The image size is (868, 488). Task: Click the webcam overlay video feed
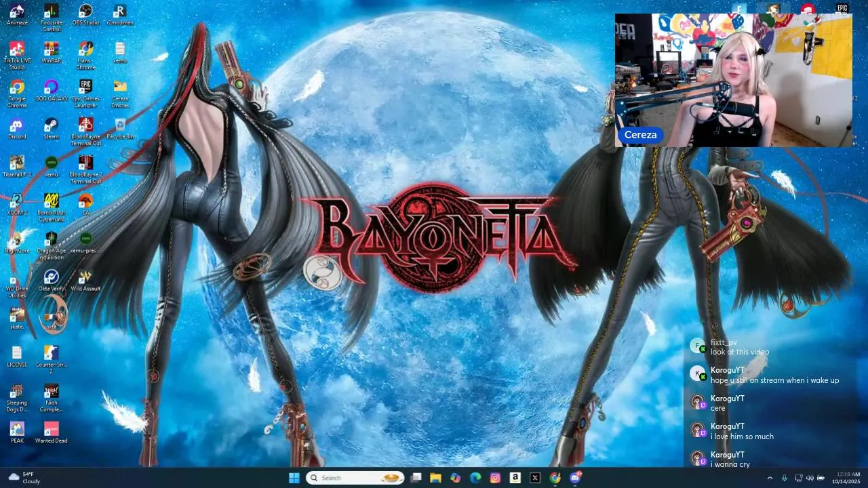coord(733,80)
